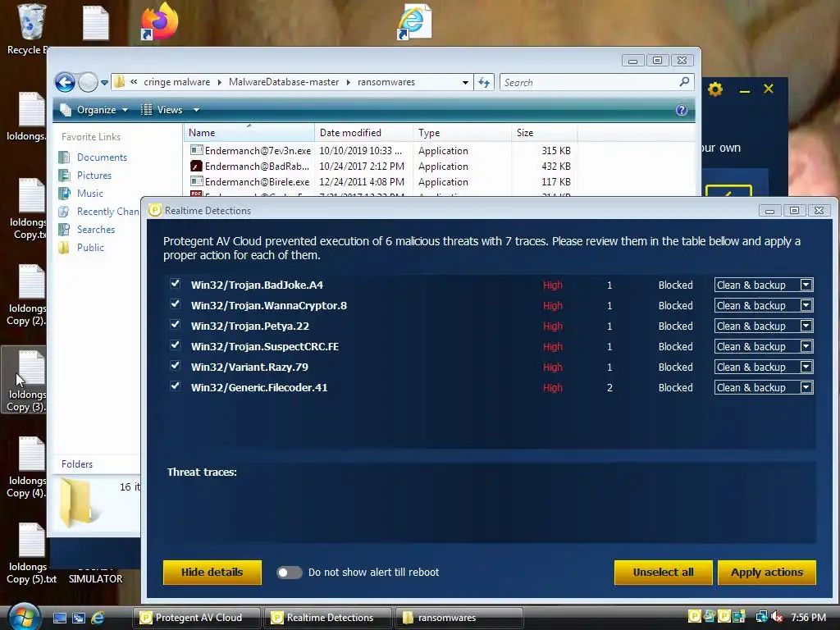Image resolution: width=840 pixels, height=630 pixels.
Task: Refresh the ransomwares folder view
Action: (484, 82)
